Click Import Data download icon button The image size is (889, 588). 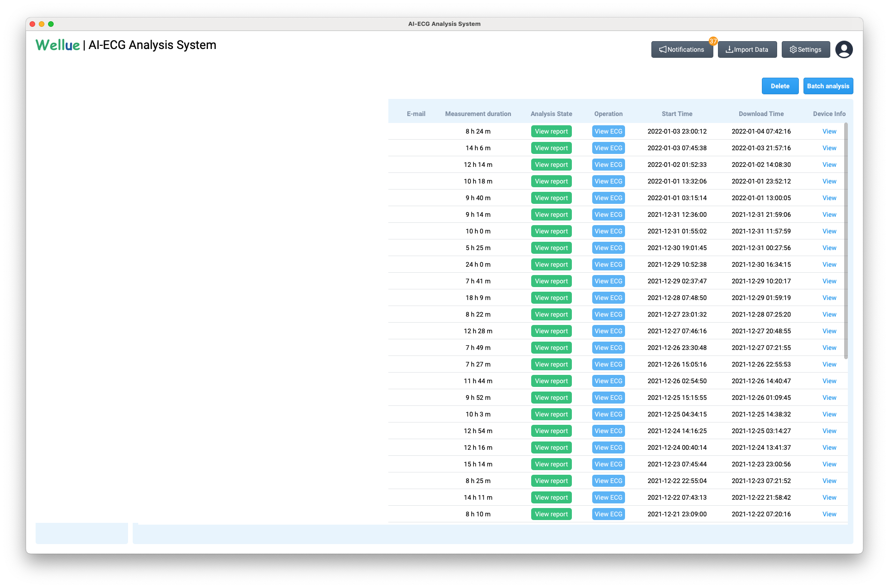pyautogui.click(x=747, y=49)
